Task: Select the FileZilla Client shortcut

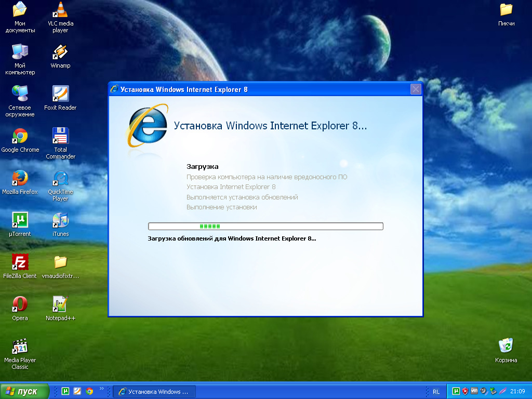Action: point(20,266)
